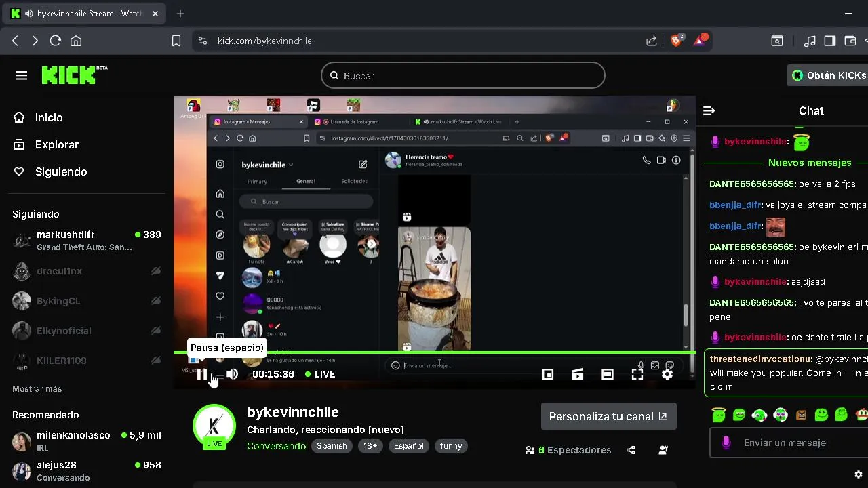This screenshot has height=488, width=868.
Task: Open recommended channel milenkanolasco
Action: coord(87,441)
